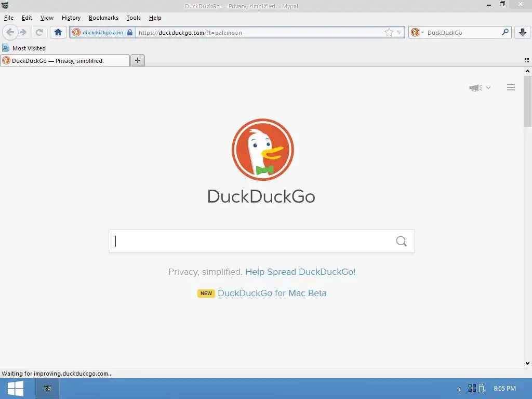Go back with the back arrow button
The width and height of the screenshot is (532, 399).
[x=10, y=32]
